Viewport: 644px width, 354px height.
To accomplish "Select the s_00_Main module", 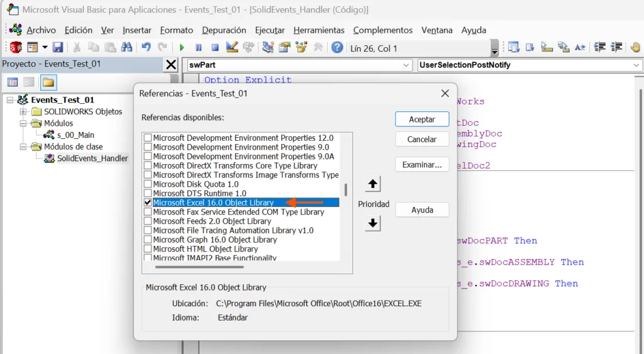I will pos(75,135).
